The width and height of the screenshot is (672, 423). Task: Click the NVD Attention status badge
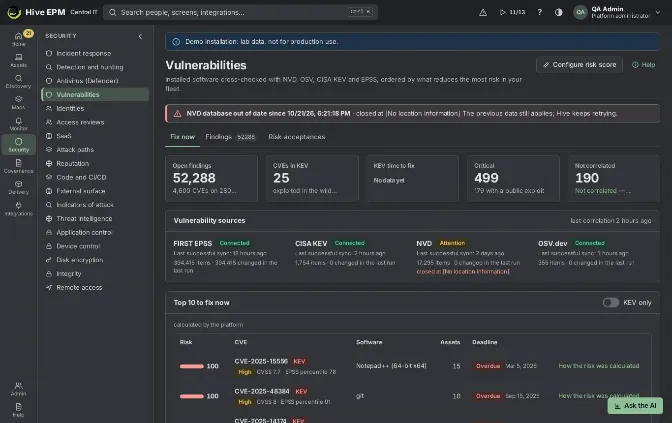click(452, 243)
